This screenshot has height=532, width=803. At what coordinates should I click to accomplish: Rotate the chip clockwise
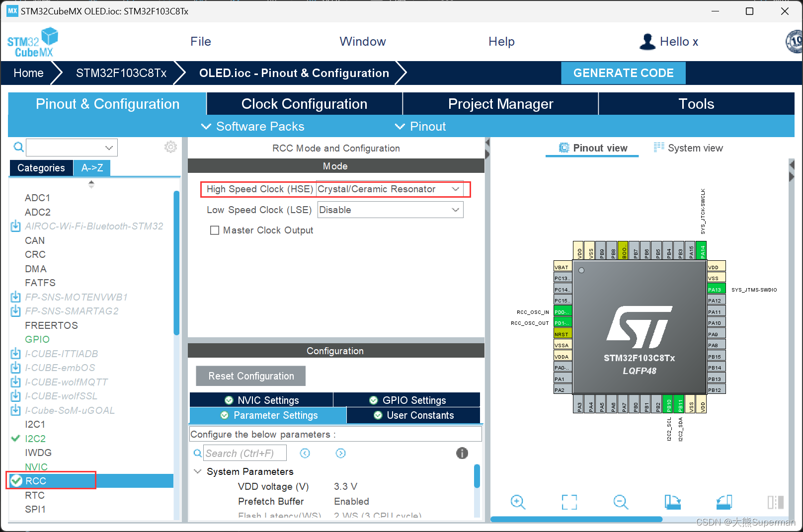(x=673, y=502)
